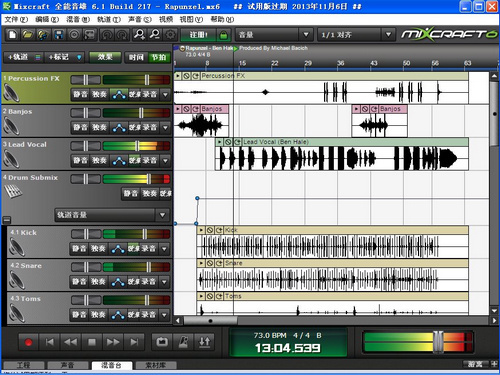Expand Banjos track options arrow
500x375 pixels.
tap(165, 128)
